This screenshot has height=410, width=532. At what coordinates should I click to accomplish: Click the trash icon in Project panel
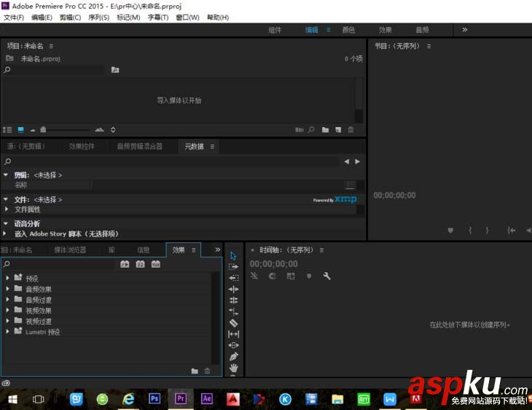[351, 130]
